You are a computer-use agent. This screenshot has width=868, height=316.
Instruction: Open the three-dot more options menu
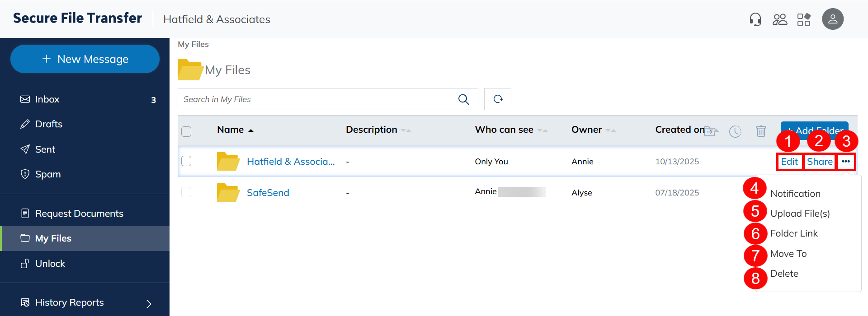tap(846, 162)
